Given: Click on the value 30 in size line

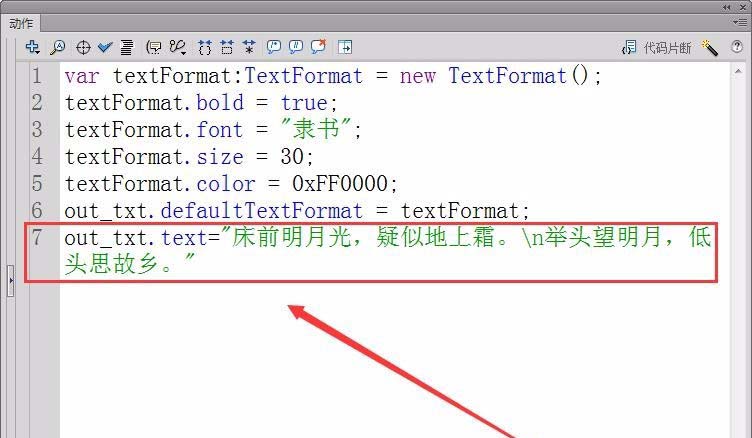Looking at the screenshot, I should click(x=292, y=156).
